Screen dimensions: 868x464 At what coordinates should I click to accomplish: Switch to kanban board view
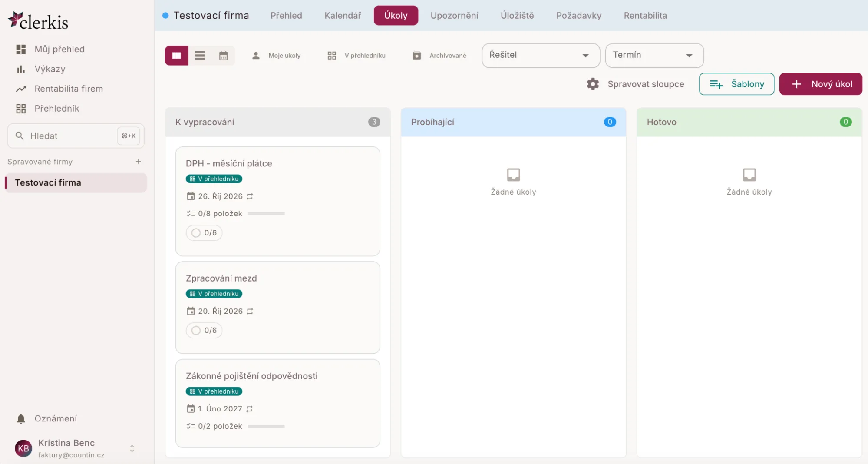pos(176,56)
